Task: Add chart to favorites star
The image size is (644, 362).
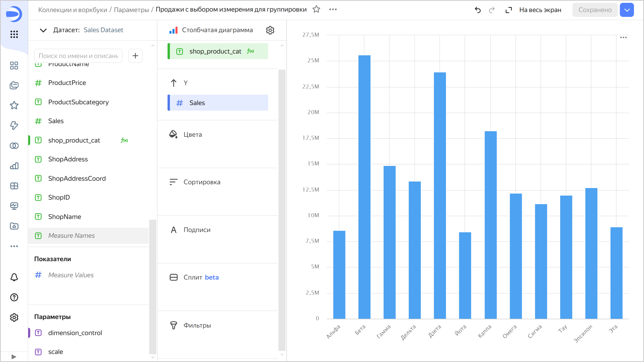Action: coord(316,10)
